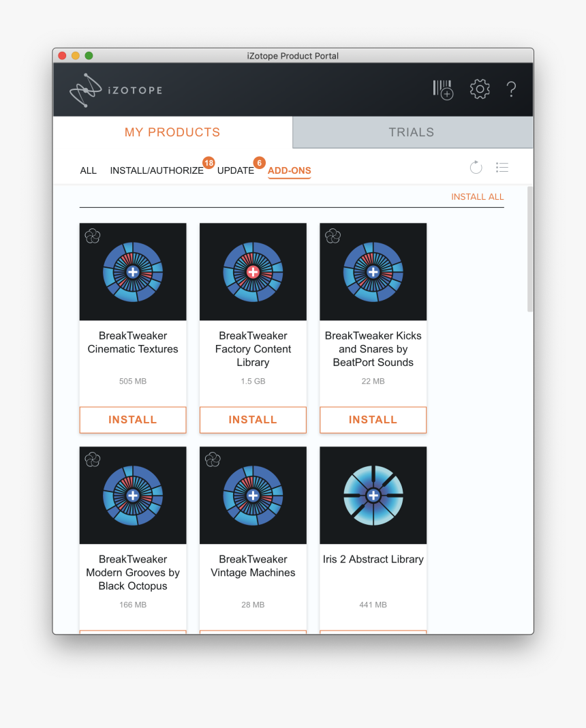Click the "1.5 GB" size label

pos(253,381)
